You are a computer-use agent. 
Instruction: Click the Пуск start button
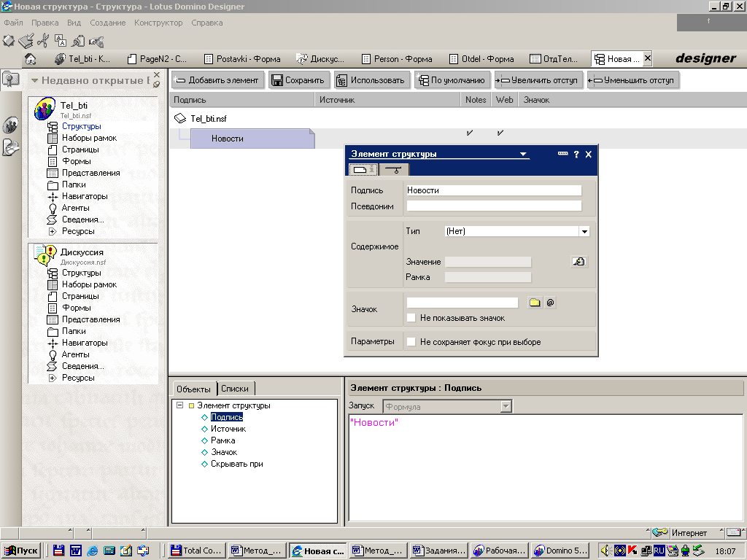click(x=21, y=551)
